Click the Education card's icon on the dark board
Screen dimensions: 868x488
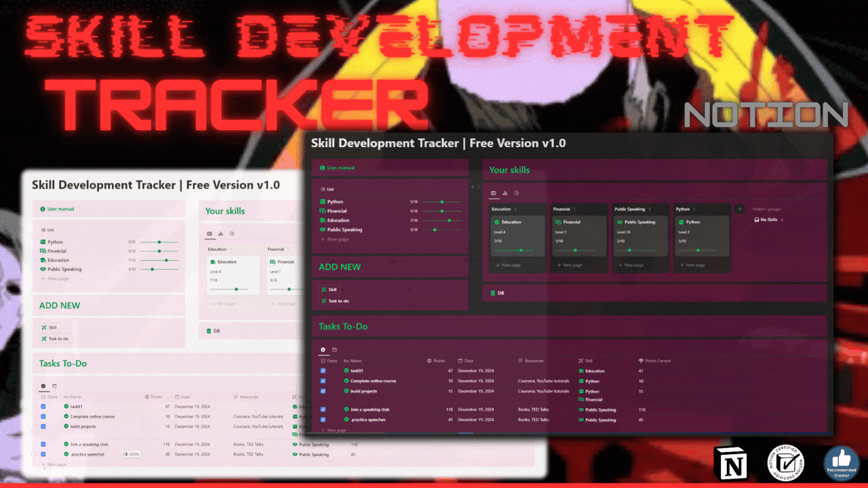497,222
